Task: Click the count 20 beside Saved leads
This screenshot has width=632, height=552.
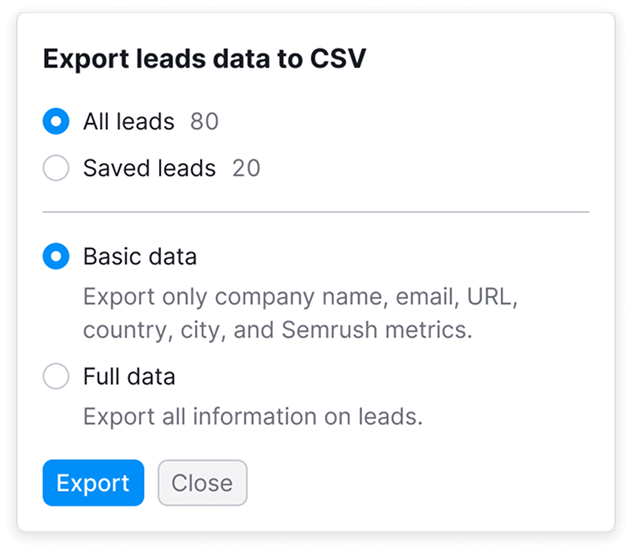Action: pos(246,168)
